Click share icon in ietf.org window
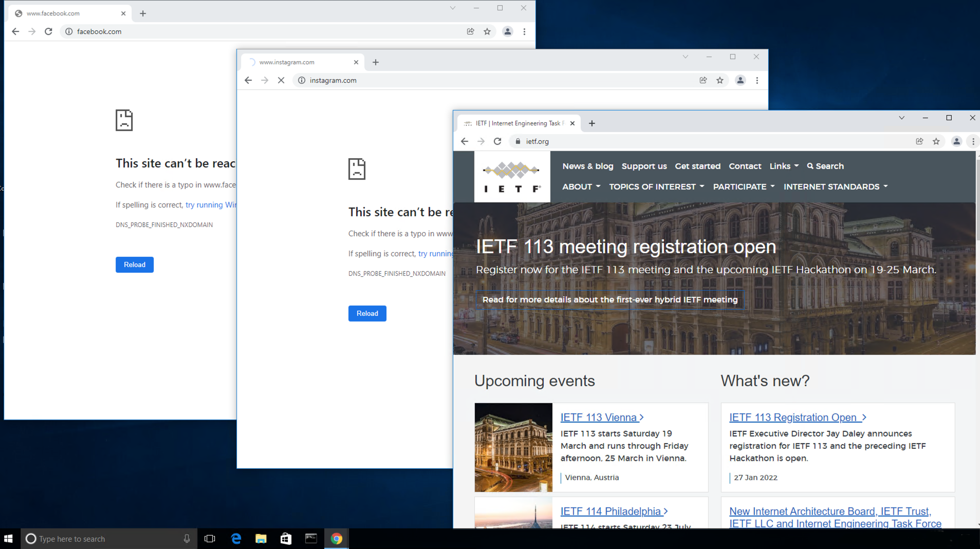This screenshot has height=549, width=980. [919, 141]
